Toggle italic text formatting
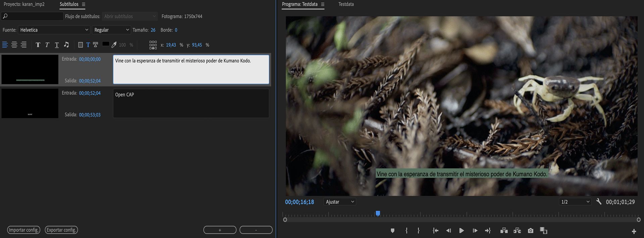This screenshot has width=644, height=238. pos(47,45)
